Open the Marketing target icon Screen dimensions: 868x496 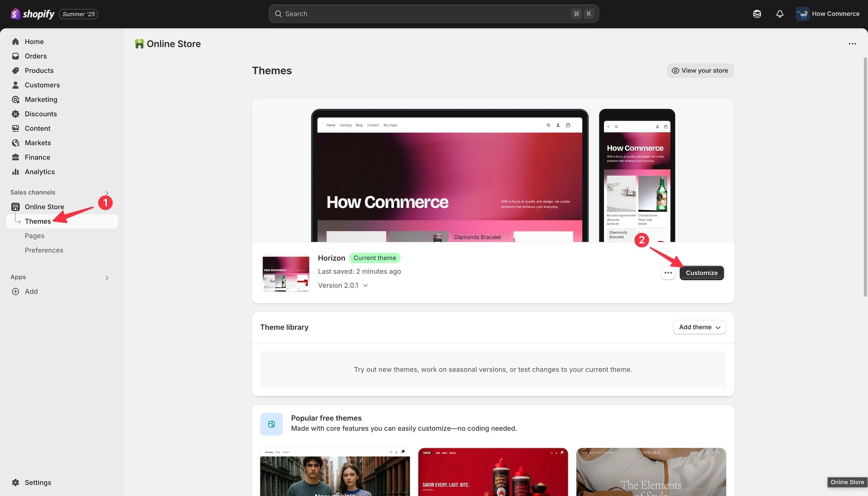pos(15,99)
